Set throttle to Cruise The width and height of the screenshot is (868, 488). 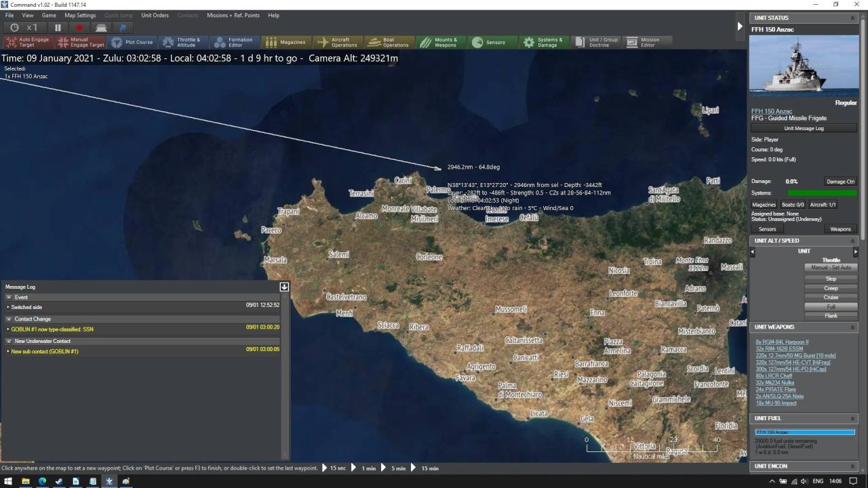tap(831, 297)
